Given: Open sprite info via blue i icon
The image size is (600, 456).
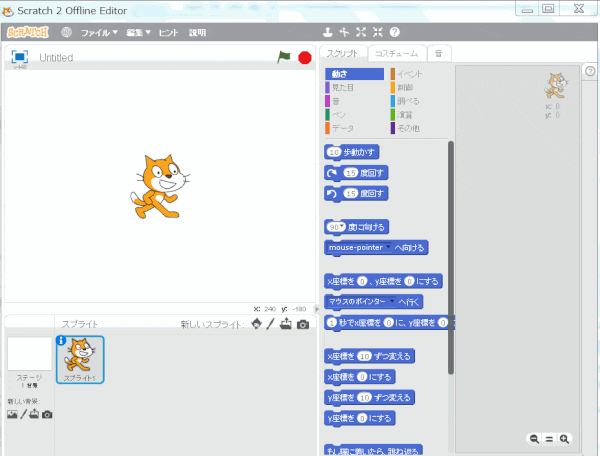Looking at the screenshot, I should 61,340.
